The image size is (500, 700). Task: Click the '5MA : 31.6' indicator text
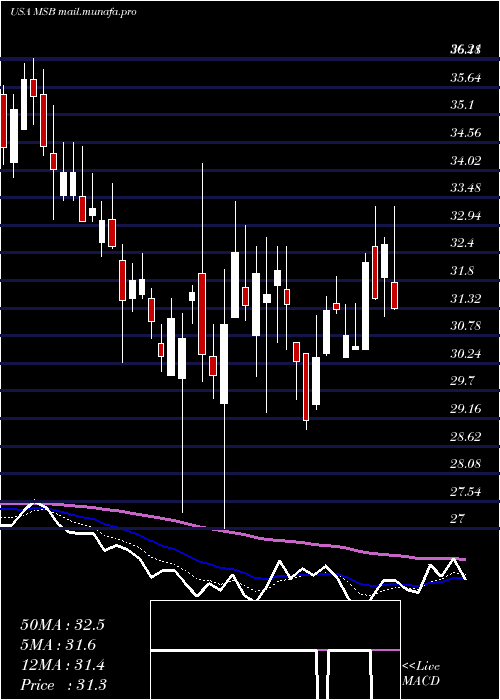[x=58, y=645]
